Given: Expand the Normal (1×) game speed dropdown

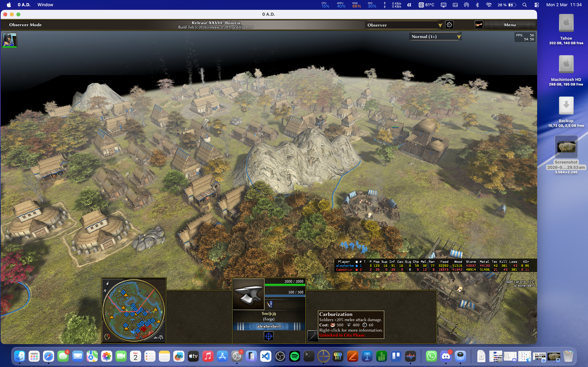Looking at the screenshot, I should [x=435, y=37].
